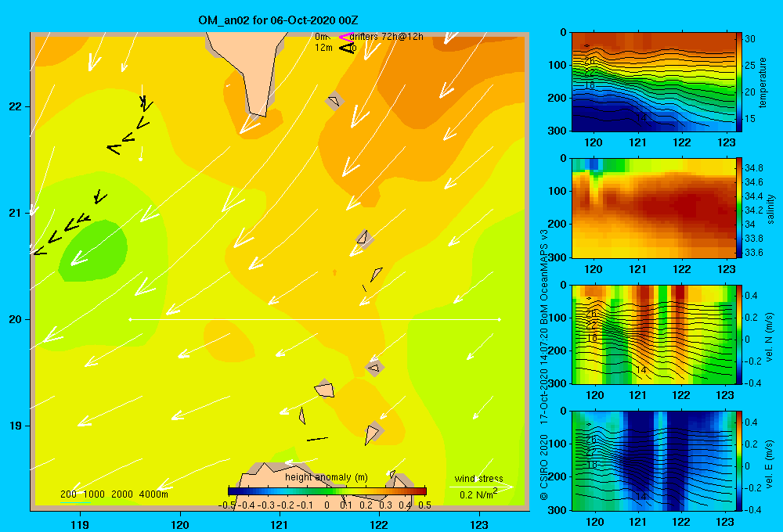Click the temperature color bar

coord(739,82)
